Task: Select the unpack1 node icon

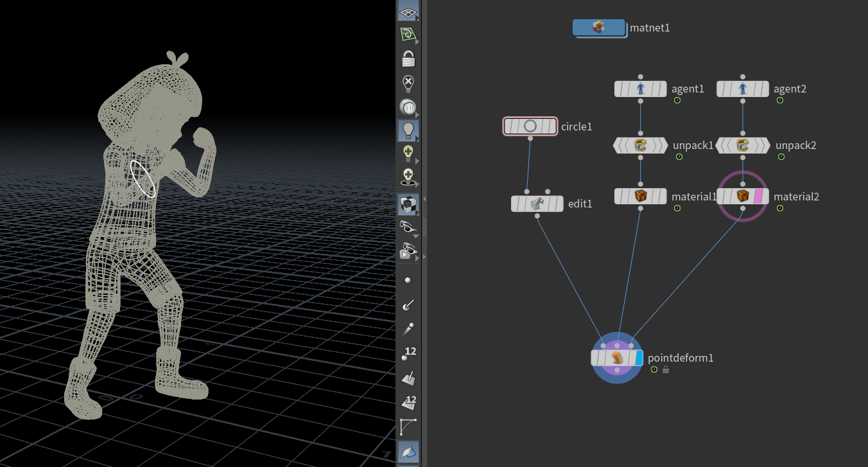Action: (640, 145)
